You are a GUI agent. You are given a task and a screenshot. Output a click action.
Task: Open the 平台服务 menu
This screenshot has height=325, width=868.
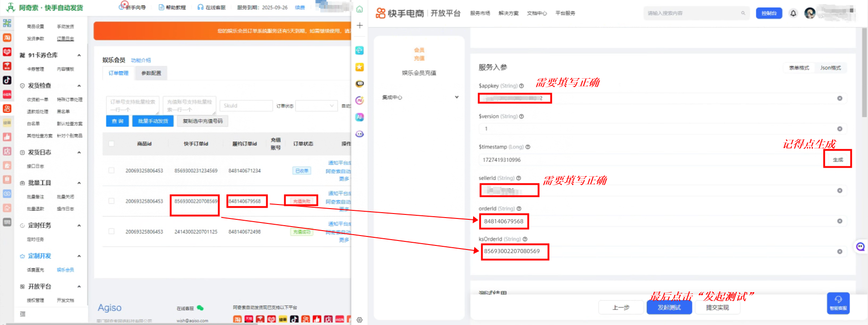click(x=565, y=13)
